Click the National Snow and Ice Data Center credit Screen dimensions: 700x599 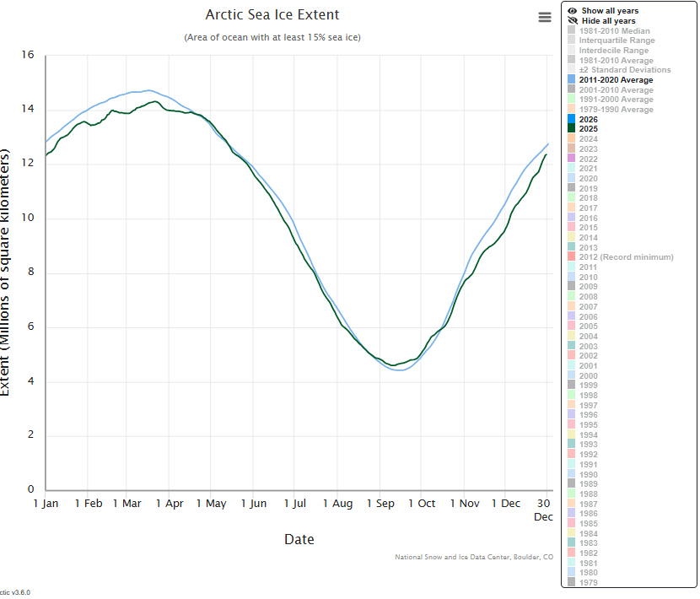473,557
